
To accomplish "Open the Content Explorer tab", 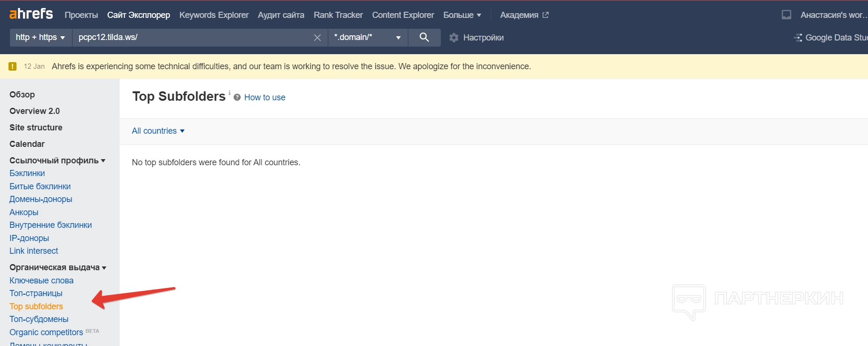I will [x=403, y=15].
